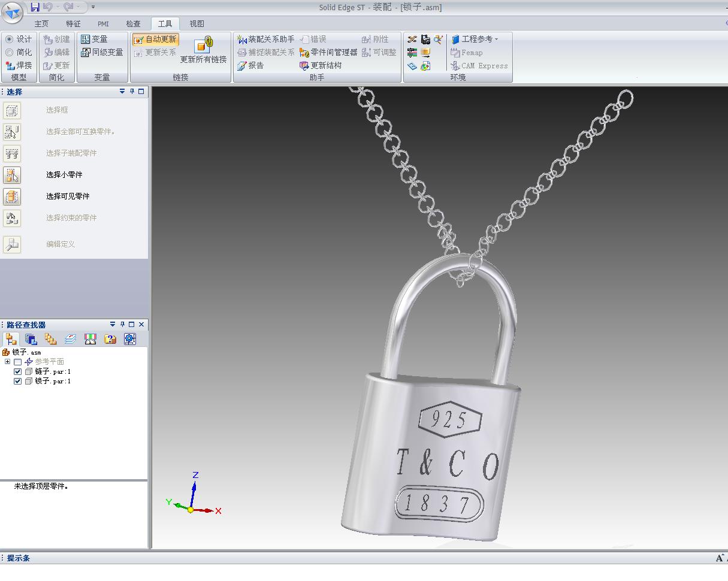Toggle the 自动更新 auto update button
The height and width of the screenshot is (581, 728).
pyautogui.click(x=155, y=39)
